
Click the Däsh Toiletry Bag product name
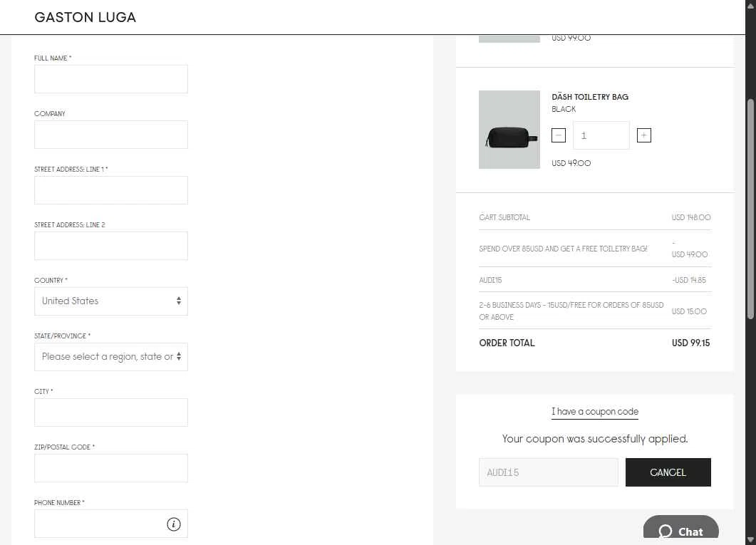(x=590, y=97)
